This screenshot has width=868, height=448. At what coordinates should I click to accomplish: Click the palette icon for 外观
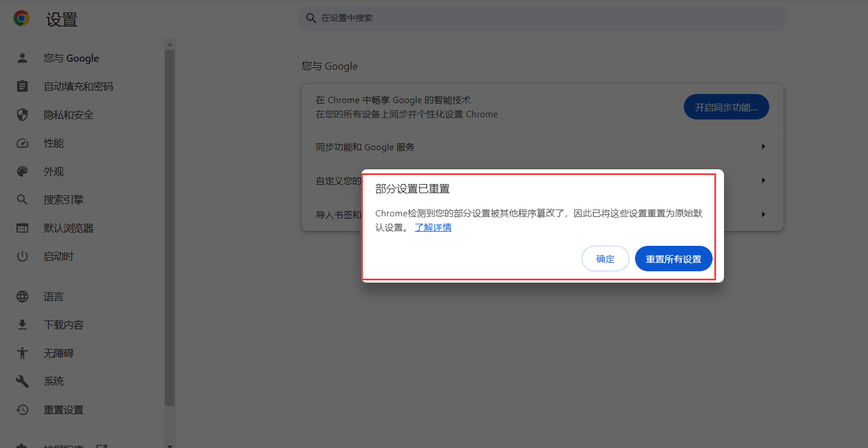point(22,171)
